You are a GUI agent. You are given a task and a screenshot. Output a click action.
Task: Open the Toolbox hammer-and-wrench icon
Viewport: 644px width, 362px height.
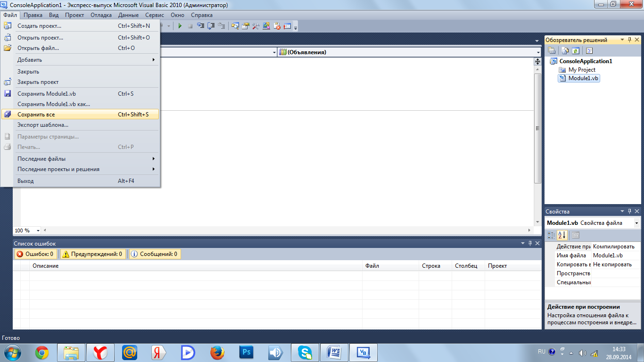tap(256, 26)
